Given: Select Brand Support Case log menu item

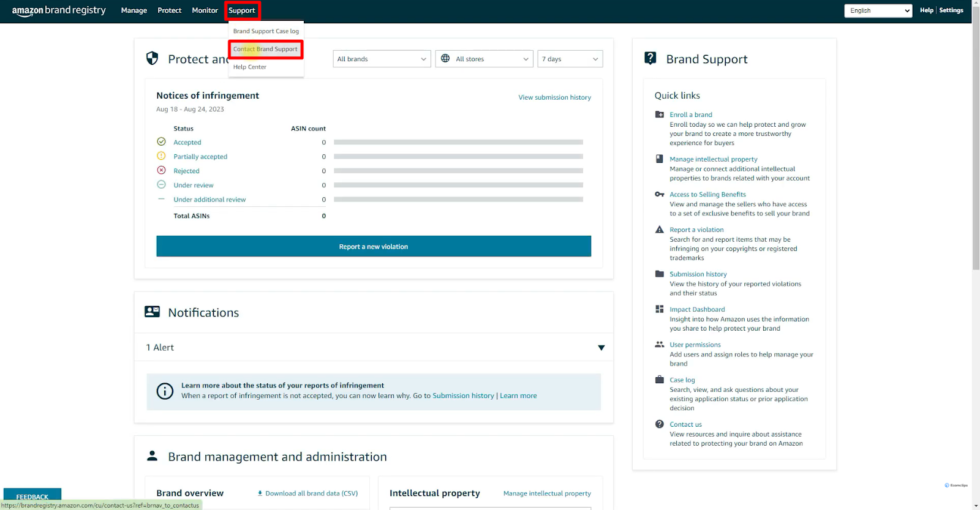Looking at the screenshot, I should click(266, 31).
